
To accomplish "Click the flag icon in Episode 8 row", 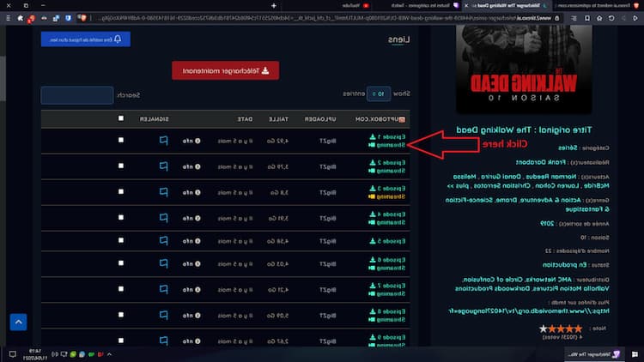I will pyautogui.click(x=163, y=315).
